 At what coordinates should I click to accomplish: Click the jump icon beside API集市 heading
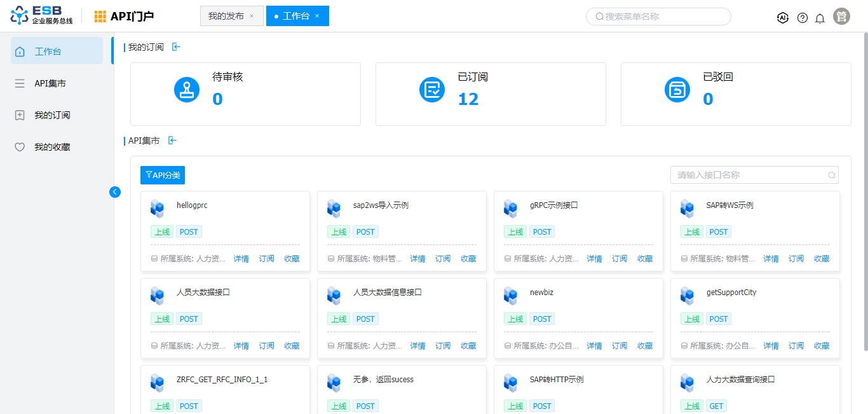click(172, 141)
